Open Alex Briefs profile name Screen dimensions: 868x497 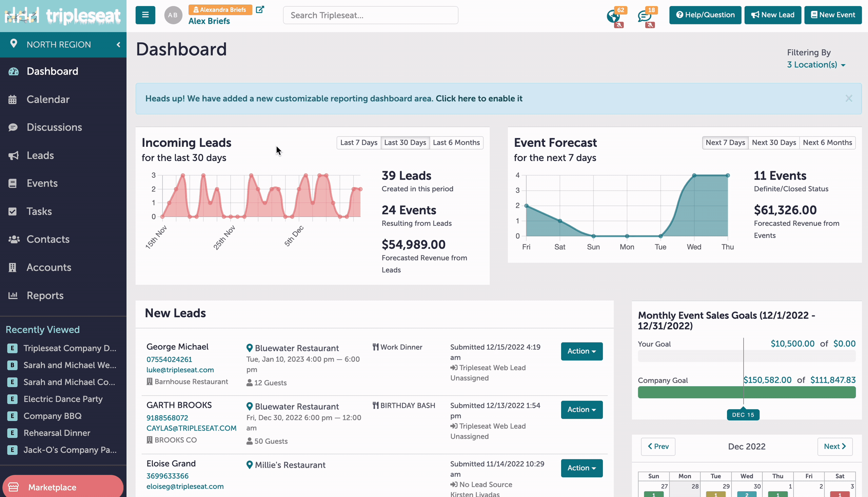(x=209, y=21)
